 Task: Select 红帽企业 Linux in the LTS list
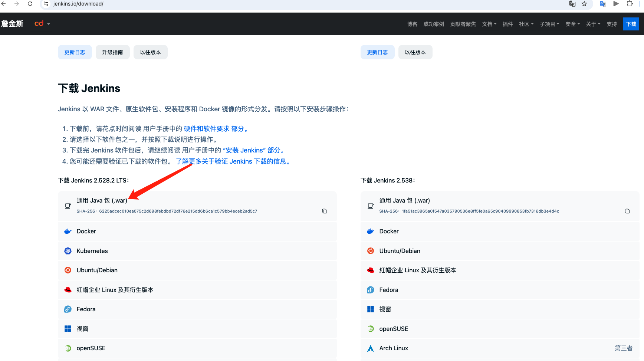[x=197, y=290]
